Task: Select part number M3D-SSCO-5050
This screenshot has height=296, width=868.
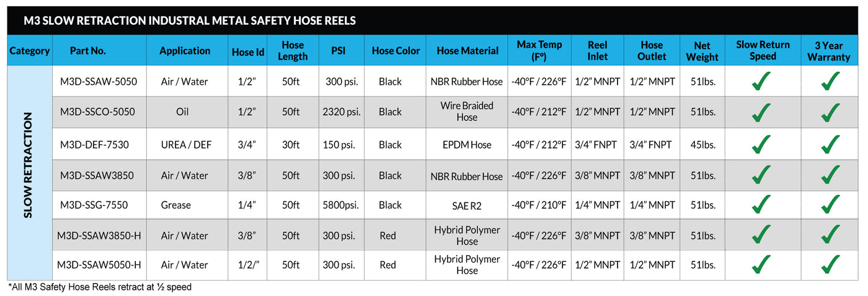Action: (98, 112)
